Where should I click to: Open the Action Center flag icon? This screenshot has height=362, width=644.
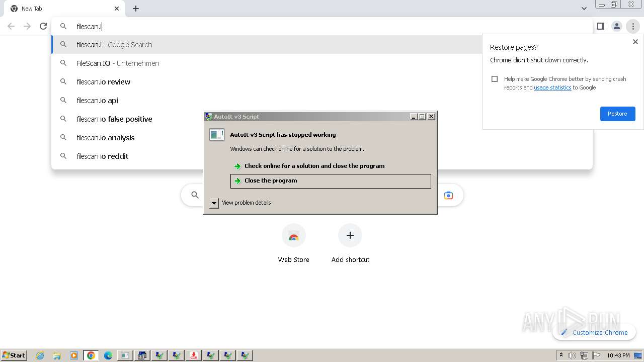pos(596,355)
